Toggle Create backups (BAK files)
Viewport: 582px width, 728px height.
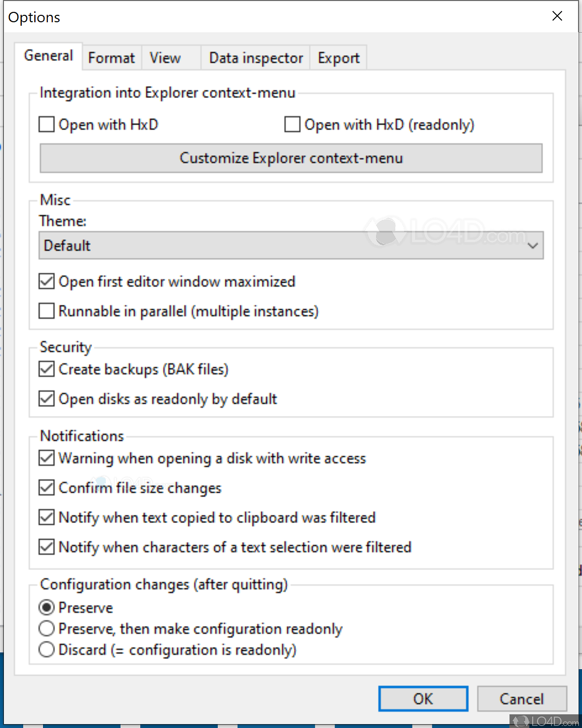pos(46,369)
